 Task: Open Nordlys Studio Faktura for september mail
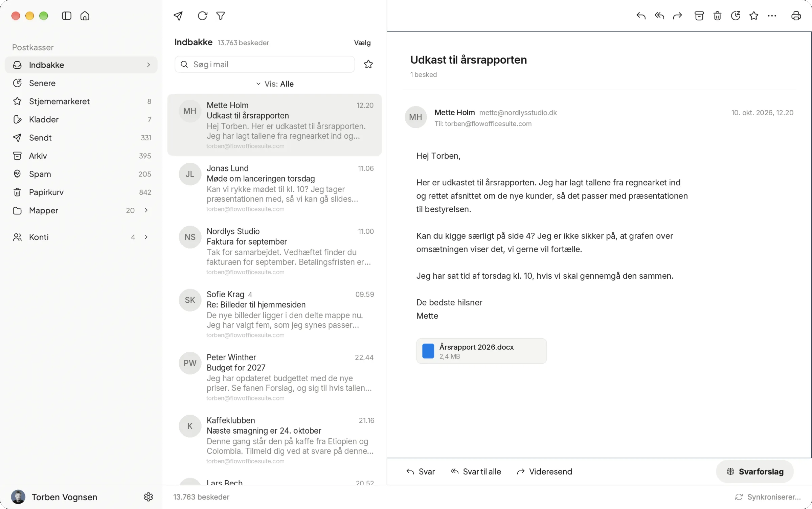pos(274,251)
